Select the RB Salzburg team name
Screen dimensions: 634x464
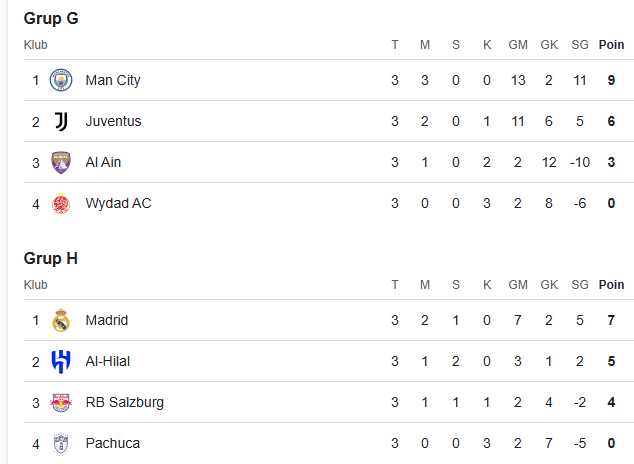coord(125,403)
